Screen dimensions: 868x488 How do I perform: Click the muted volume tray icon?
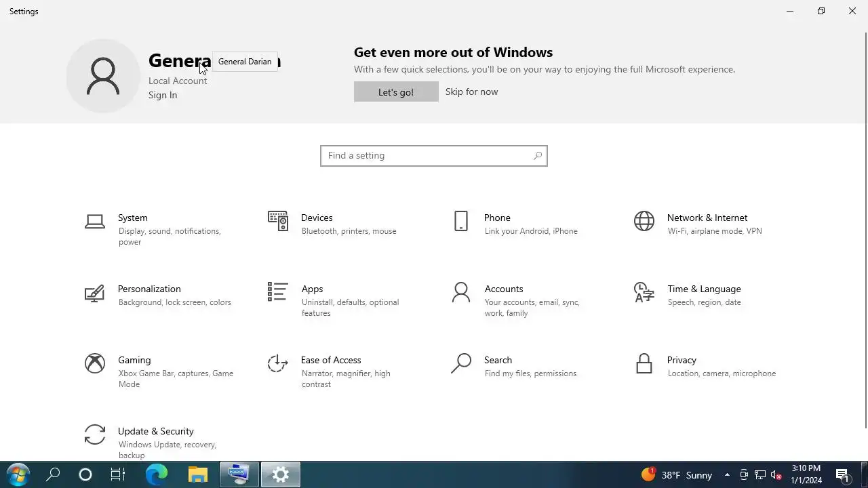pos(777,475)
